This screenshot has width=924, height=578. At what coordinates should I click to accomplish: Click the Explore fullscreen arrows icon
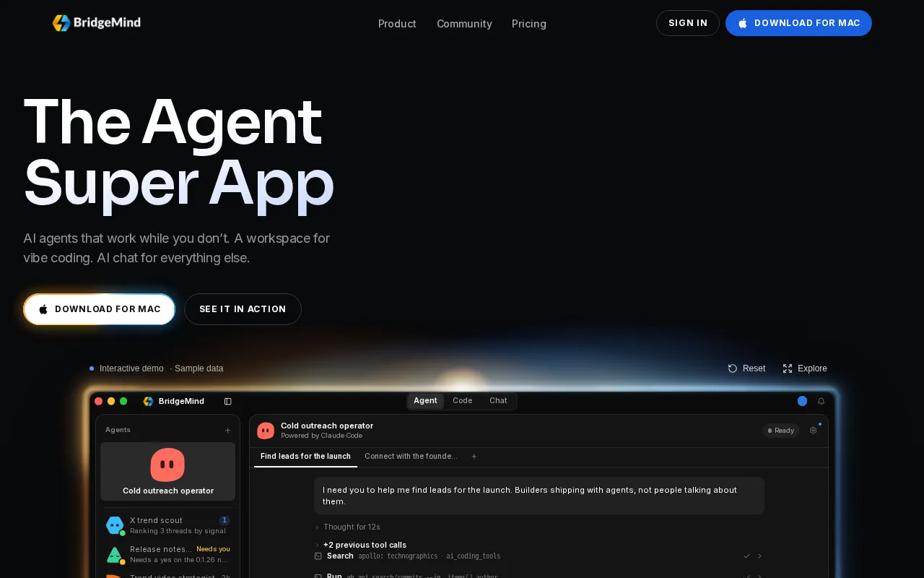788,368
